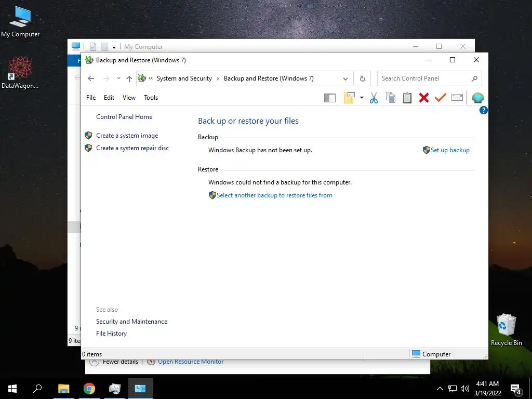Click the folder views toolbar icon

(349, 98)
